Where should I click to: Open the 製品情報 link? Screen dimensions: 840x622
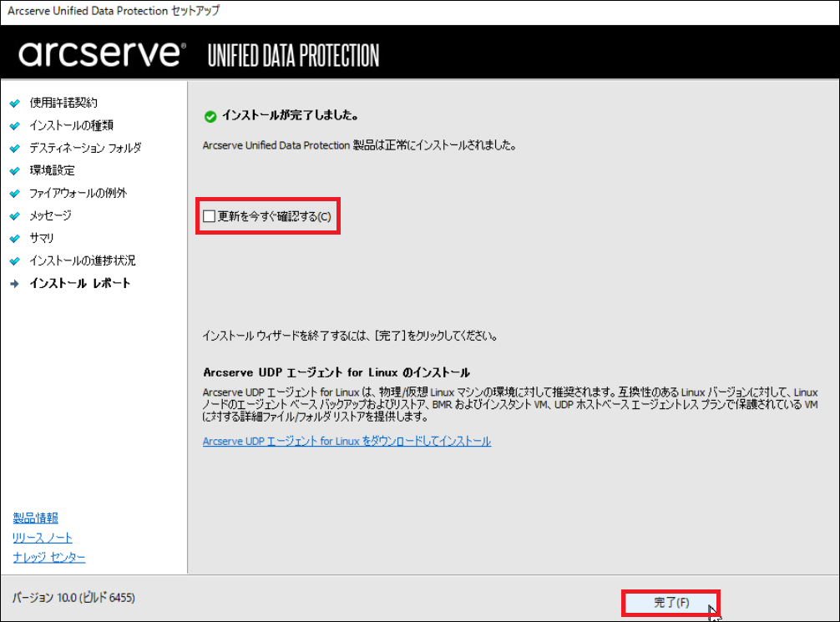coord(35,518)
